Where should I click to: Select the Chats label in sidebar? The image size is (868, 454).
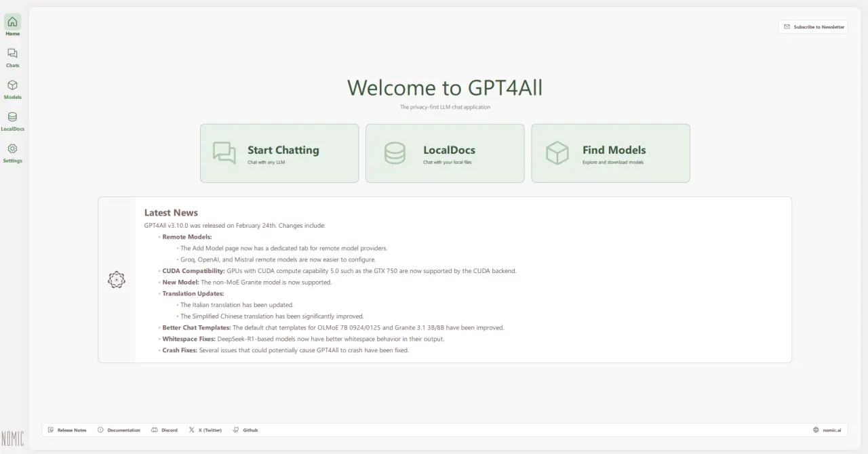pos(13,66)
